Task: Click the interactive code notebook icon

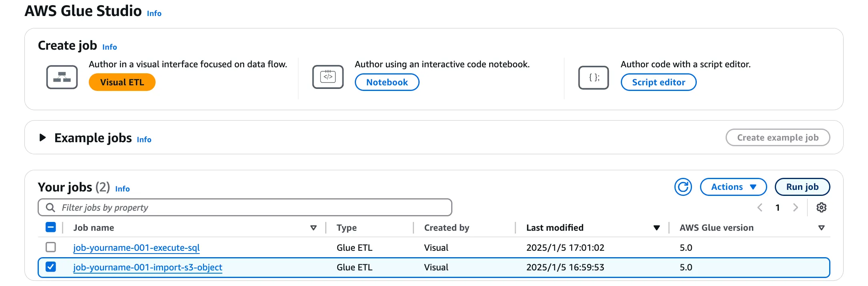Action: pos(328,77)
